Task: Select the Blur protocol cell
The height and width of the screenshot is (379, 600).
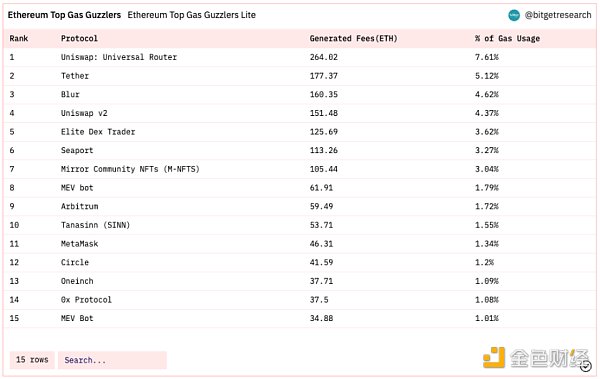Action: tap(70, 94)
